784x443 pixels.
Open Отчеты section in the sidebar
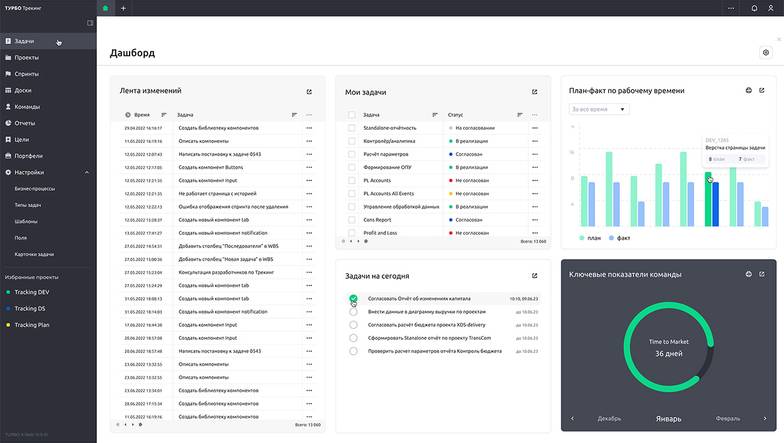point(25,123)
